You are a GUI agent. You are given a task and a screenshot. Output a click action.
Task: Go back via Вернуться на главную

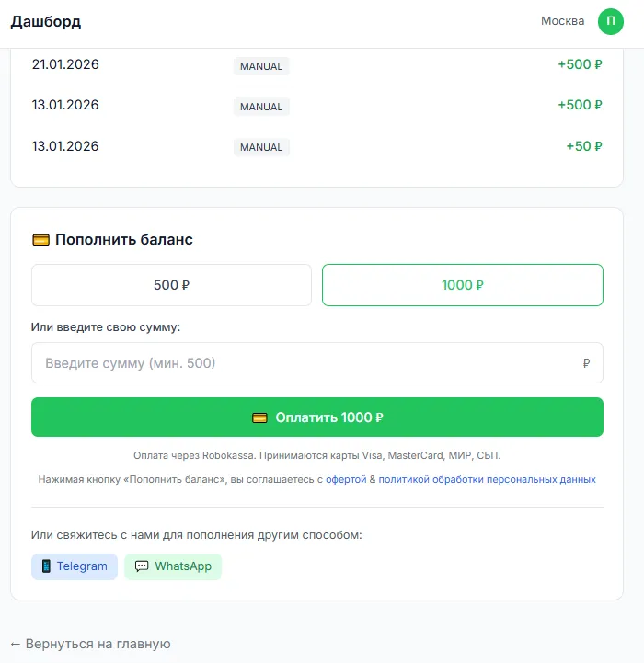pyautogui.click(x=90, y=644)
